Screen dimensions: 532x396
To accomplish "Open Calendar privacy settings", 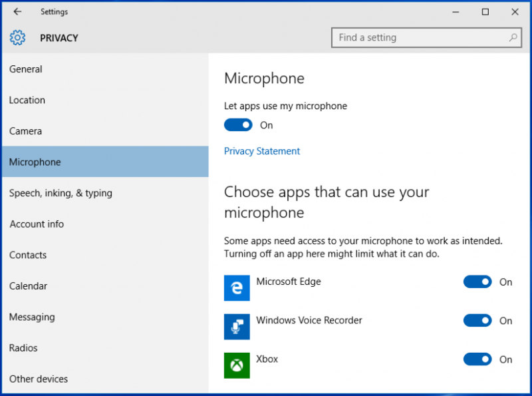I will (x=29, y=286).
